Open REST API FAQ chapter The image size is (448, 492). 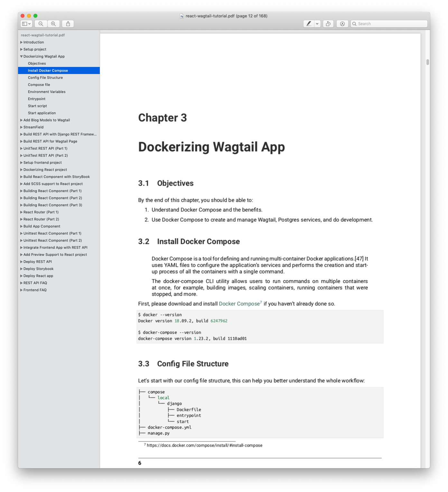pyautogui.click(x=59, y=283)
